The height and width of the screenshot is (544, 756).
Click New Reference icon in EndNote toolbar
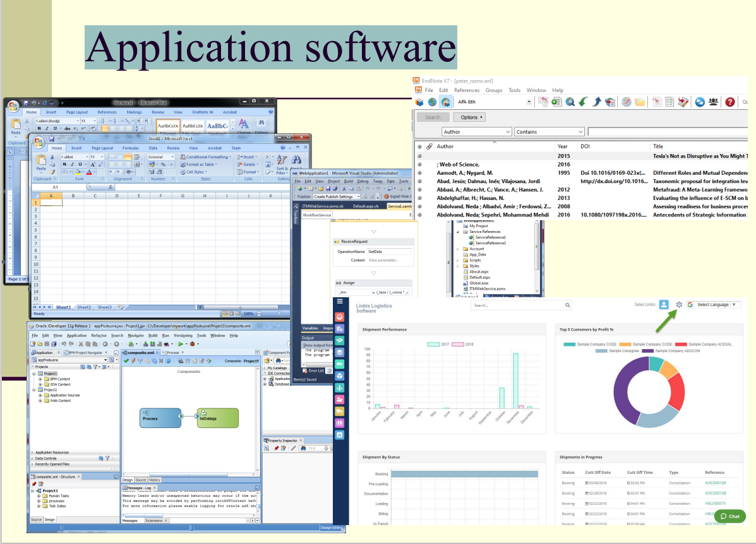pos(556,102)
